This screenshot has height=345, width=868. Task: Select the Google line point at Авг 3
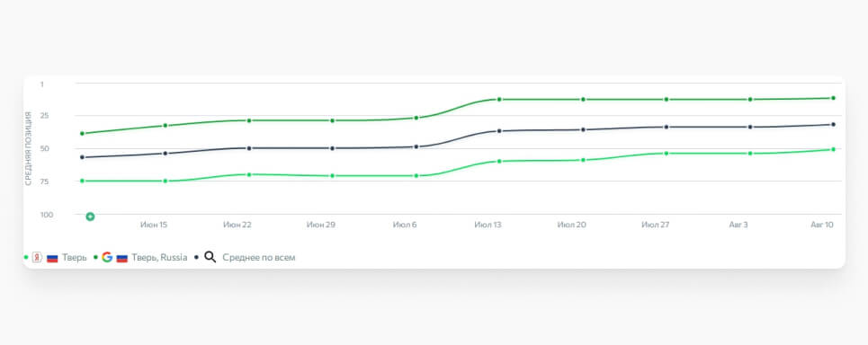750,100
